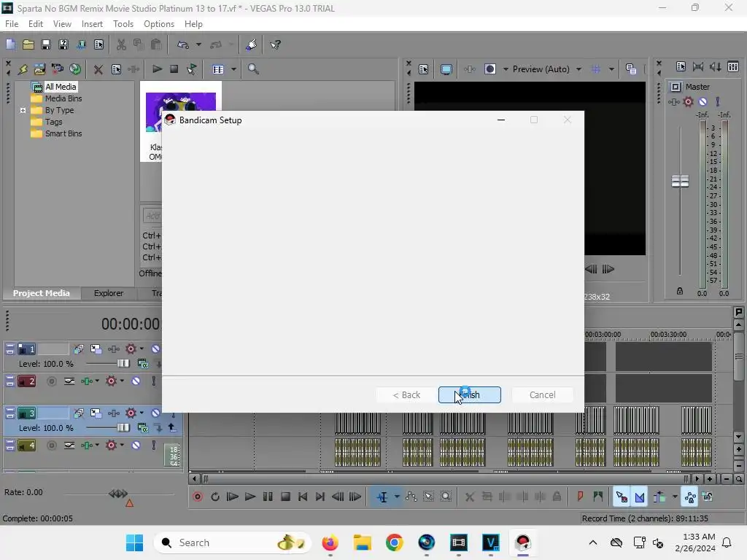Toggle mute on track 1
The image size is (747, 560).
[155, 349]
